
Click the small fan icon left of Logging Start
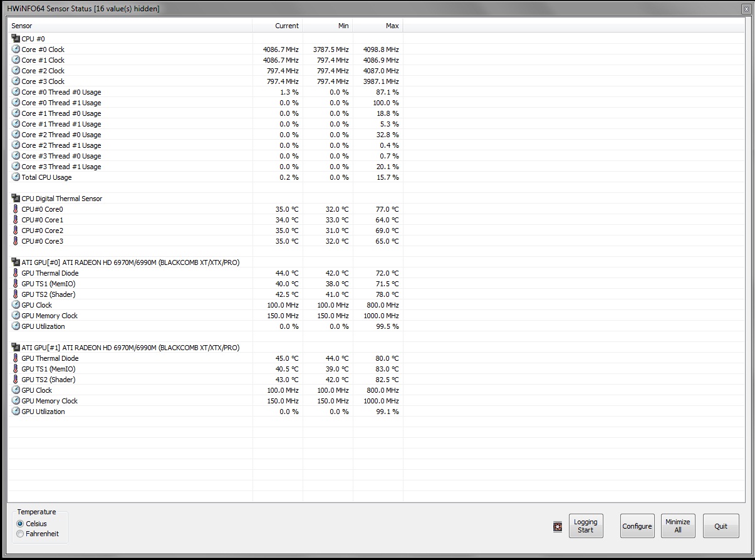(x=558, y=527)
